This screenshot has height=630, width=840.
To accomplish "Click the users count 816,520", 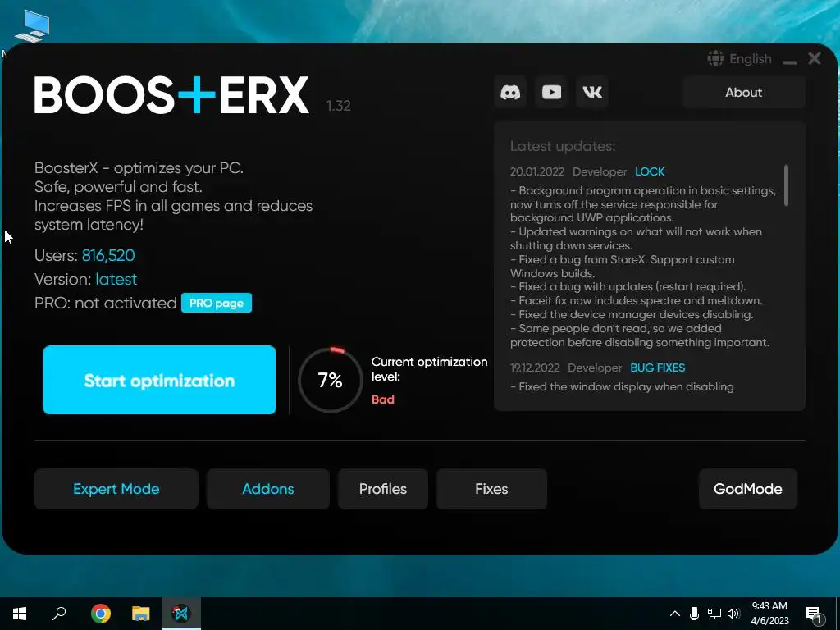I will coord(108,256).
